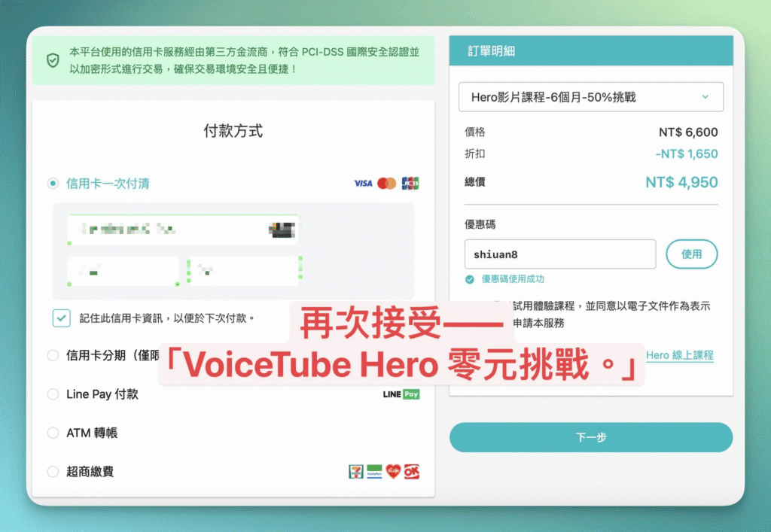Image resolution: width=771 pixels, height=532 pixels.
Task: Open the Hero影片課程 plan dropdown
Action: pyautogui.click(x=591, y=97)
